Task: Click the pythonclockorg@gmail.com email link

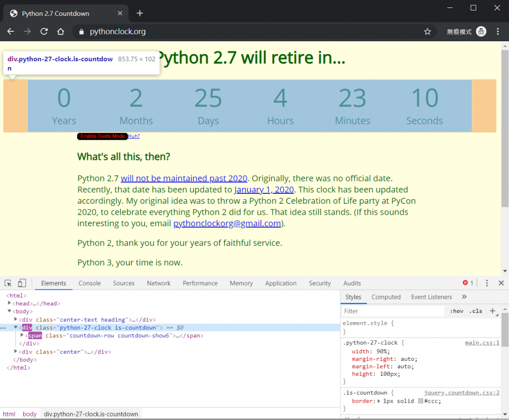Action: coord(227,223)
